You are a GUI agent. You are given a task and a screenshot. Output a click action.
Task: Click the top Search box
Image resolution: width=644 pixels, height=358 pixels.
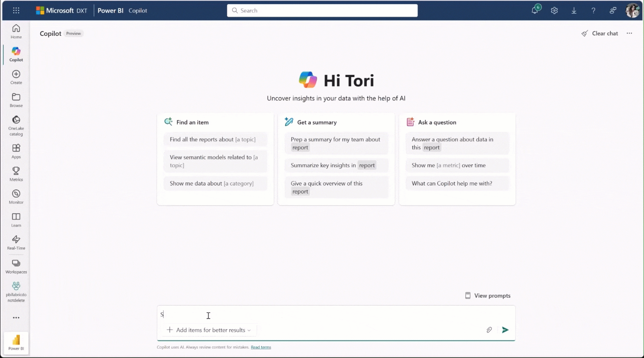[x=322, y=10]
